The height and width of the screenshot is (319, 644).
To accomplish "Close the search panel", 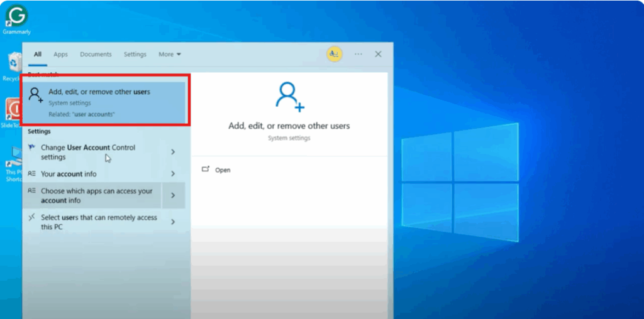I will 378,54.
